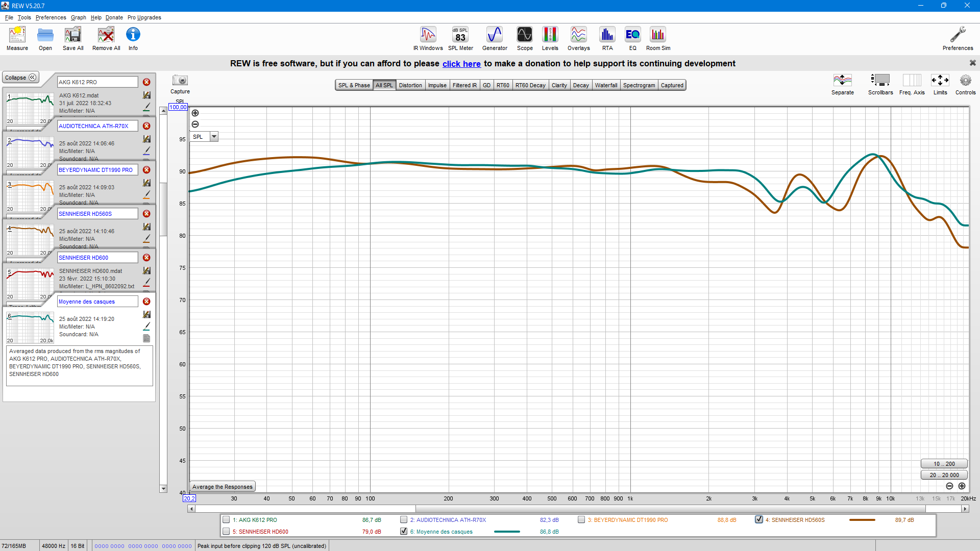Image resolution: width=980 pixels, height=551 pixels.
Task: Open the EQ window
Action: click(632, 38)
